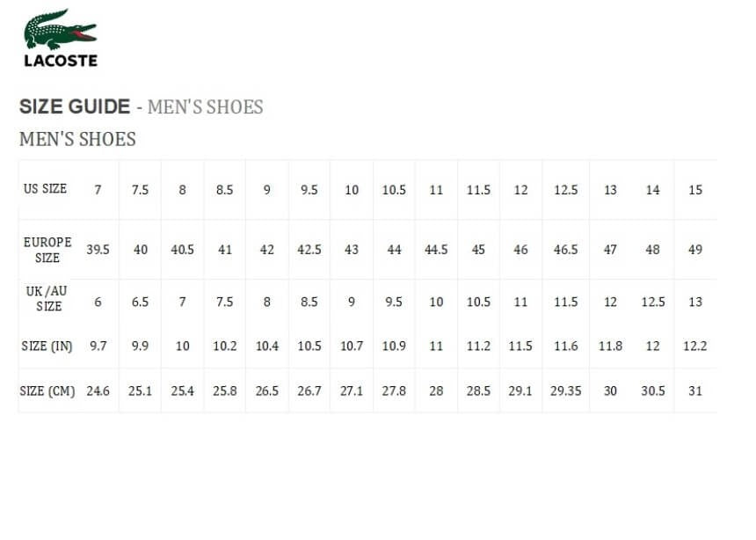The height and width of the screenshot is (540, 756).
Task: Click US size 15 cell
Action: 695,190
